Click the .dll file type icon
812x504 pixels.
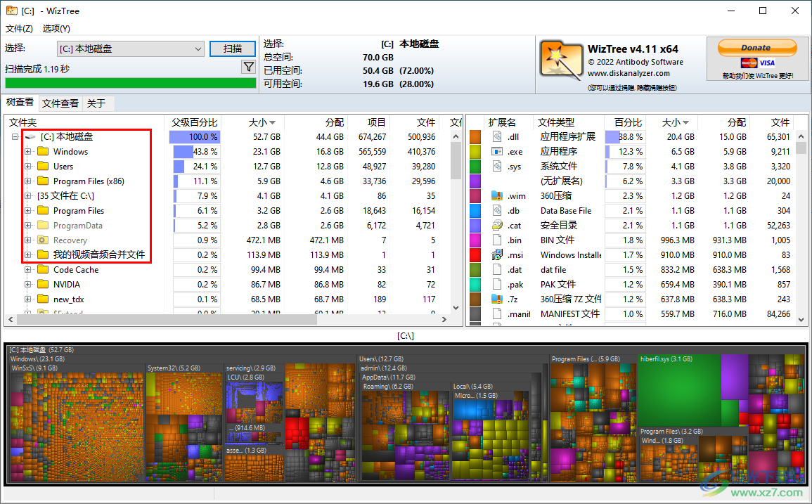(x=497, y=137)
